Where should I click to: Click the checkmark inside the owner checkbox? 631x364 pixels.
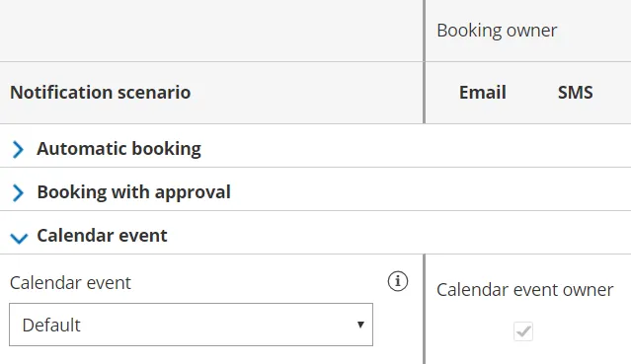(523, 331)
